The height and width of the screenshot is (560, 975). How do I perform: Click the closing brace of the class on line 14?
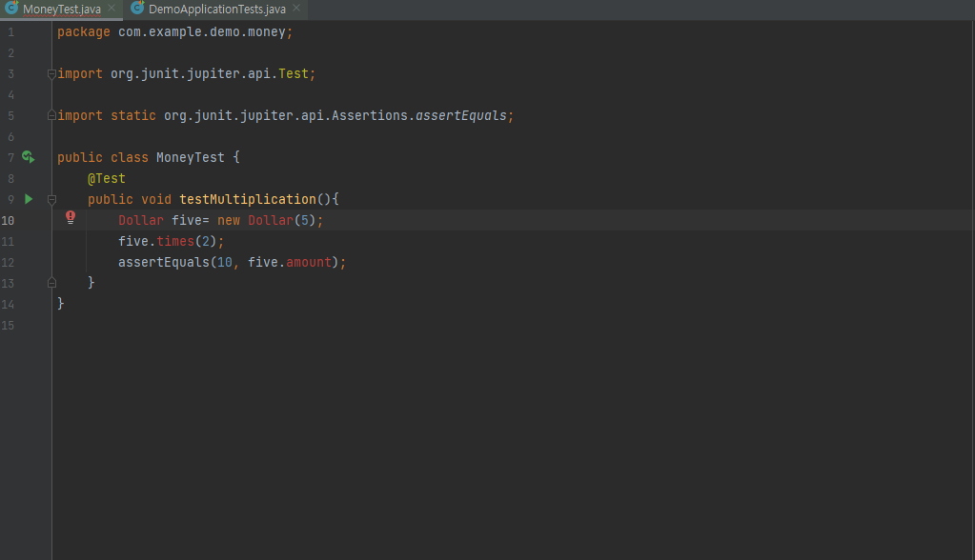(60, 303)
